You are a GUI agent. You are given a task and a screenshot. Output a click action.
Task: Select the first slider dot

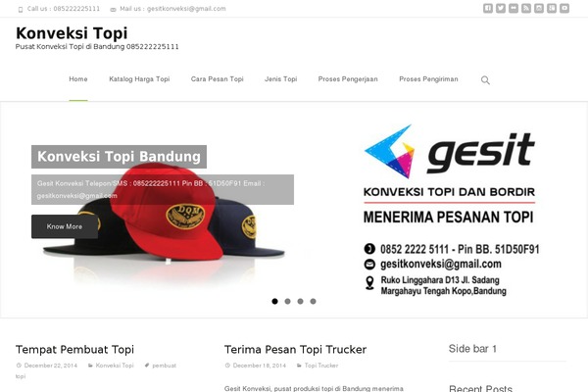coord(274,301)
